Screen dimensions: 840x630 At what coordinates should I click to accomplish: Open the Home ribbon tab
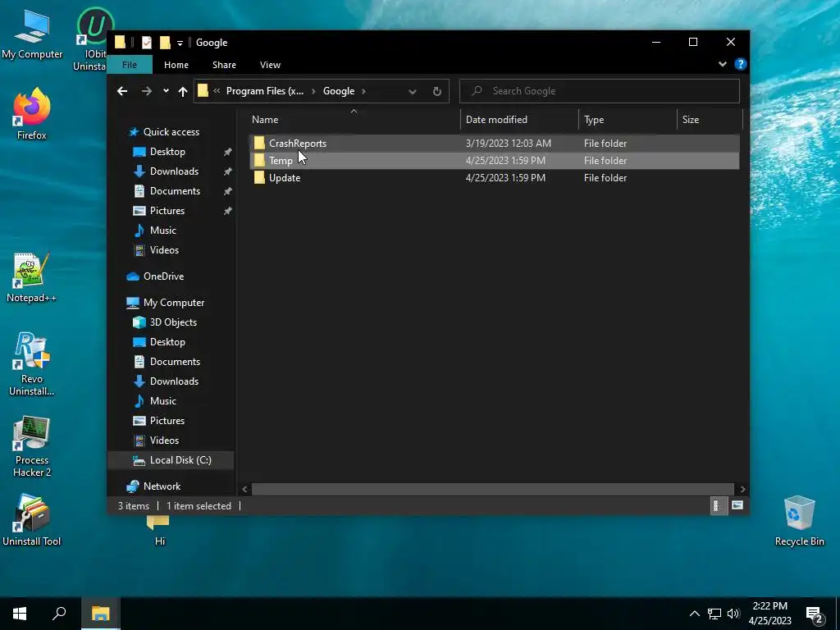click(176, 64)
